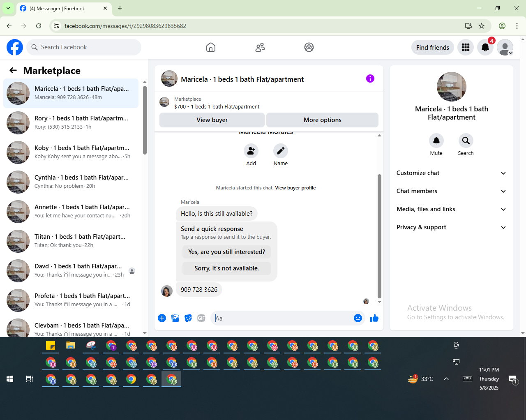
Task: Search in conversation with the magnifier icon
Action: (x=466, y=141)
